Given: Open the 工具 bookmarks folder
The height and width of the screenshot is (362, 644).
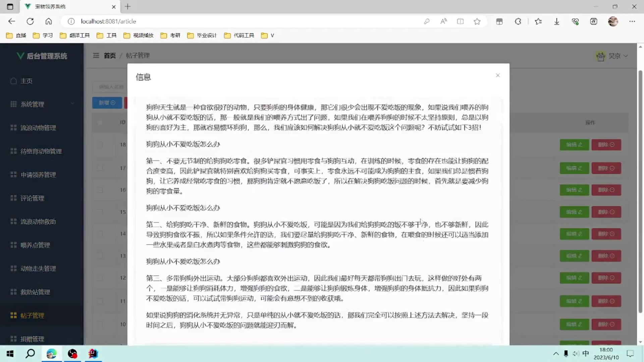Looking at the screenshot, I should [x=106, y=36].
